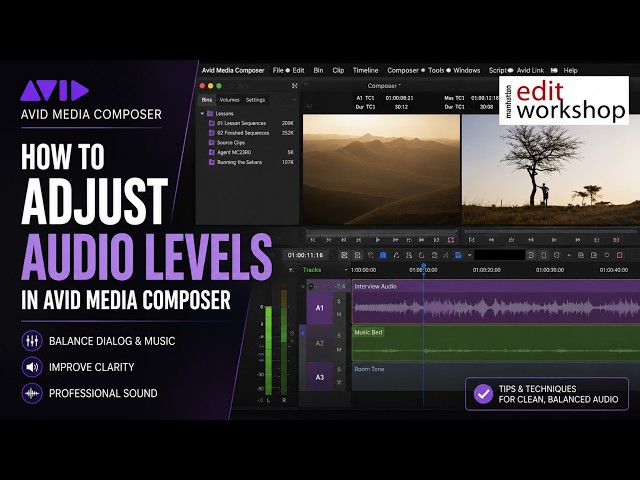Viewport: 640px width, 480px height.
Task: Open the timeline toolbar dropdown arrow
Action: pyautogui.click(x=469, y=255)
